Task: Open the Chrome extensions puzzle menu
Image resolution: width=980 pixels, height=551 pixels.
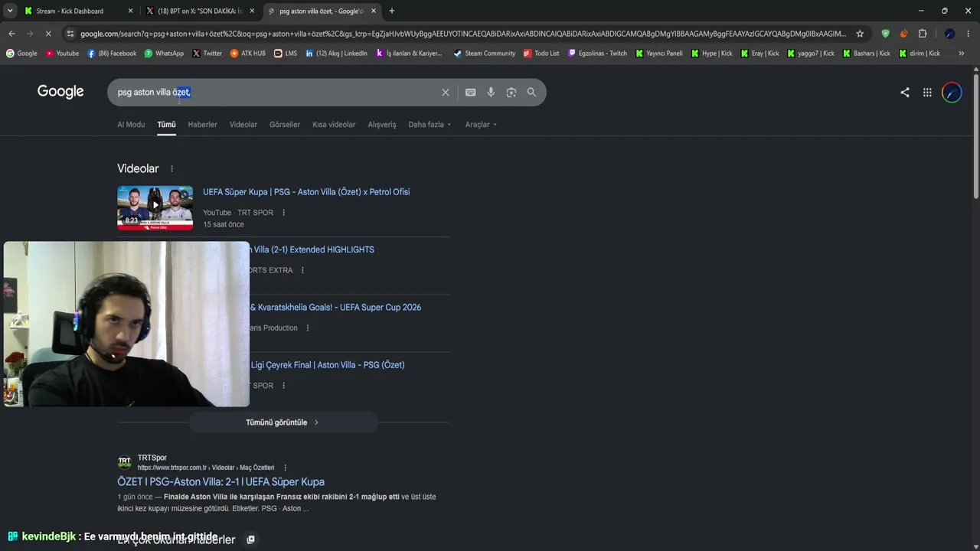Action: tap(923, 34)
